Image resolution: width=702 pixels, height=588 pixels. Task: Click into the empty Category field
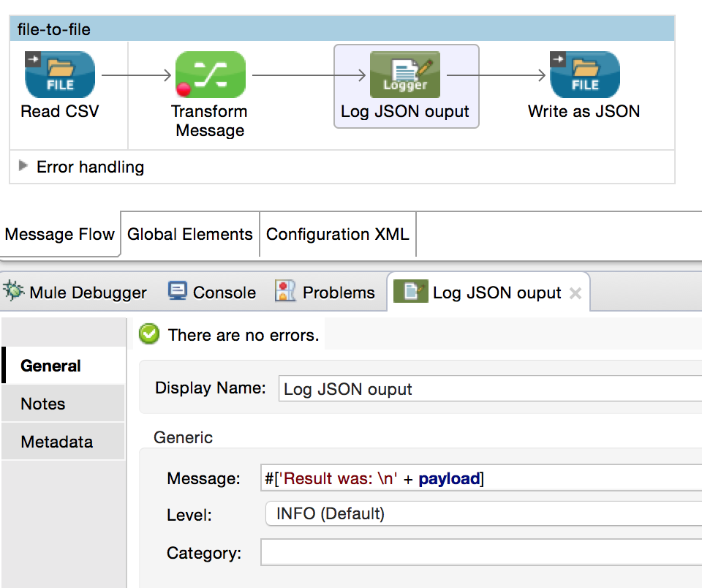click(483, 552)
